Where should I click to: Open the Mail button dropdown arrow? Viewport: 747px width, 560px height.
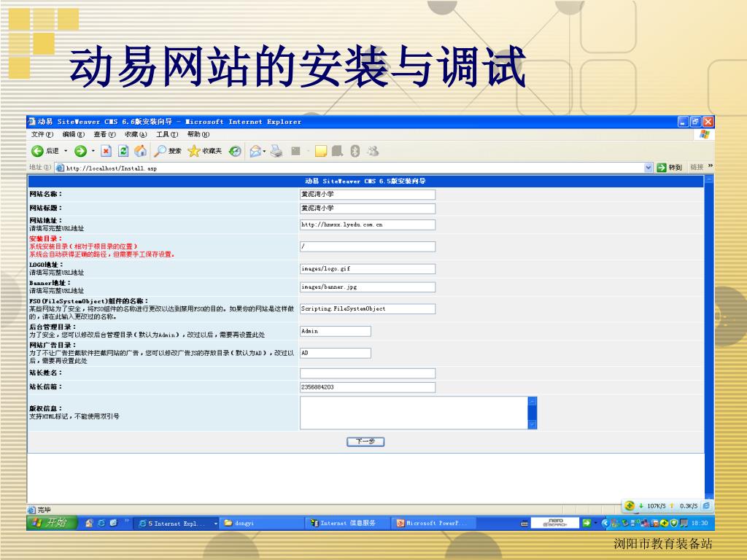(x=264, y=152)
